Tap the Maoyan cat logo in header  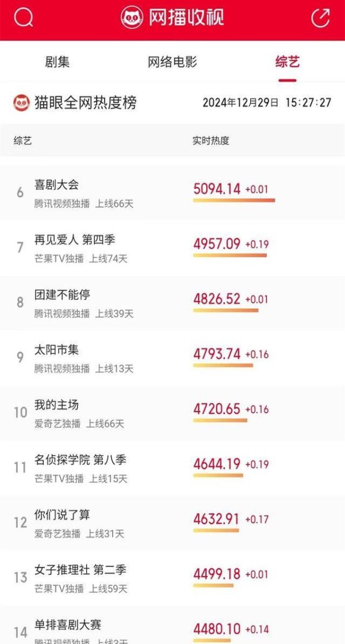(132, 18)
